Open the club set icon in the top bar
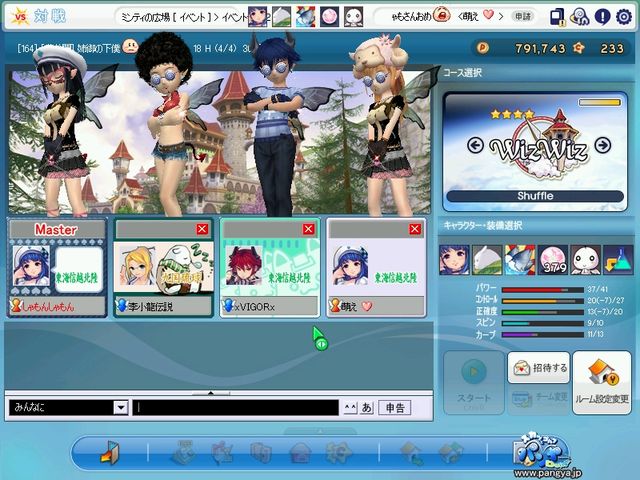640x480 pixels. (282, 17)
